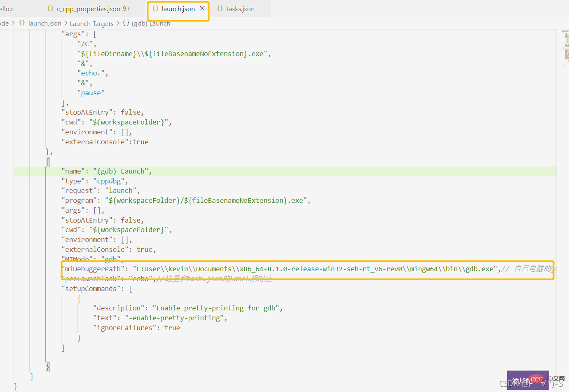The width and height of the screenshot is (569, 392).
Task: Switch to the tasks.json tab
Action: click(240, 9)
